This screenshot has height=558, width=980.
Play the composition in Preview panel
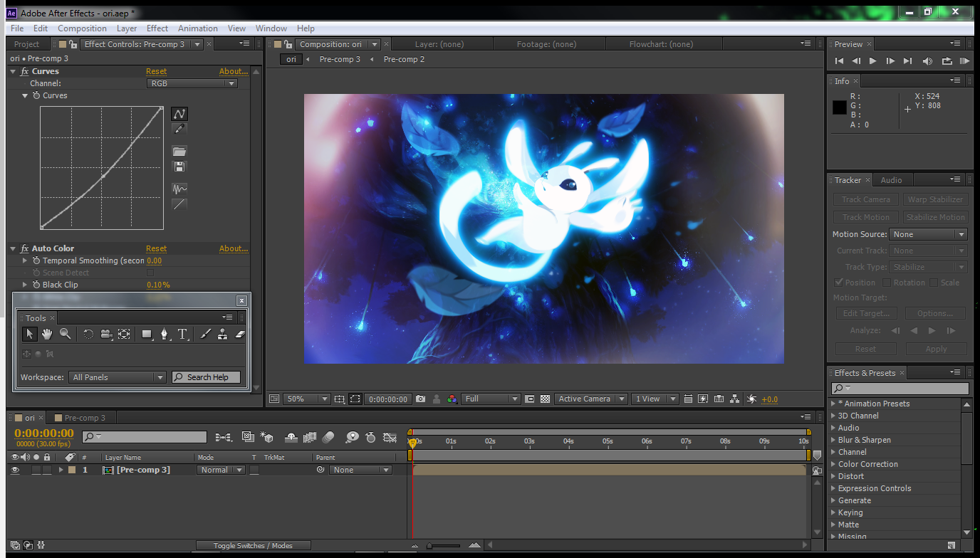(x=873, y=61)
